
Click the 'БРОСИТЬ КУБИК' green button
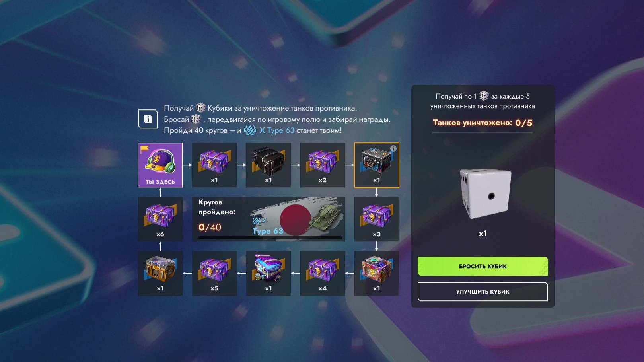point(483,266)
